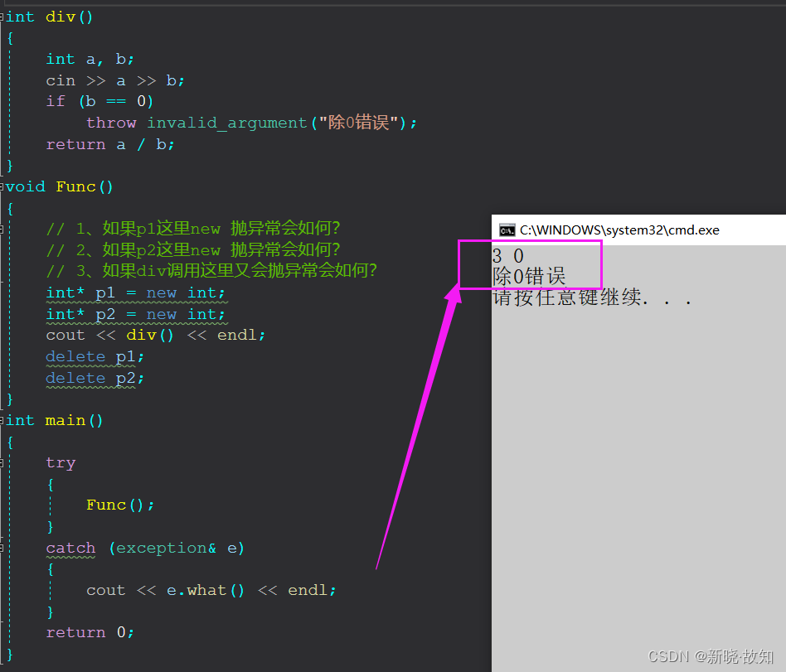Collapse the comment block starting with // 1

click(2, 230)
